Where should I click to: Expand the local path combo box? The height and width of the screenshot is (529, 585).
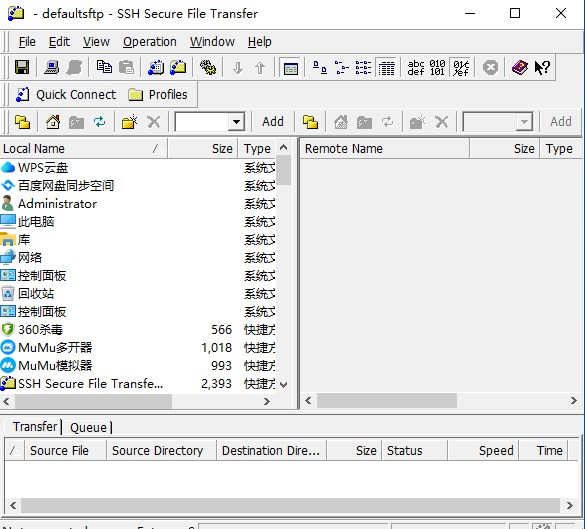pyautogui.click(x=236, y=122)
